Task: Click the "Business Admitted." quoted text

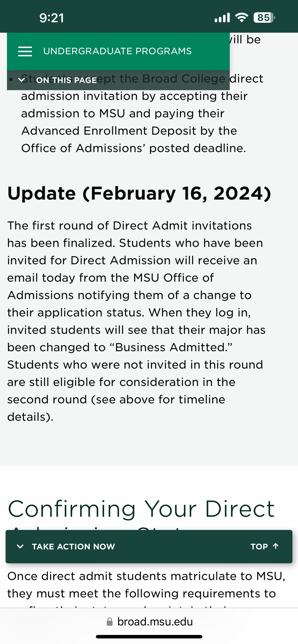Action: (x=173, y=347)
